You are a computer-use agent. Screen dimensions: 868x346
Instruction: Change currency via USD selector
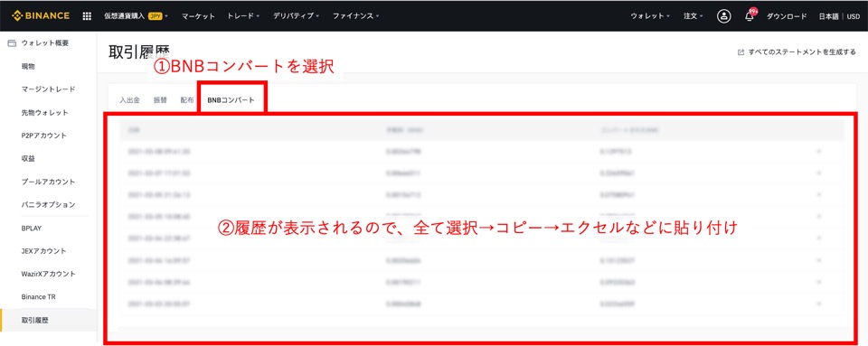(853, 16)
